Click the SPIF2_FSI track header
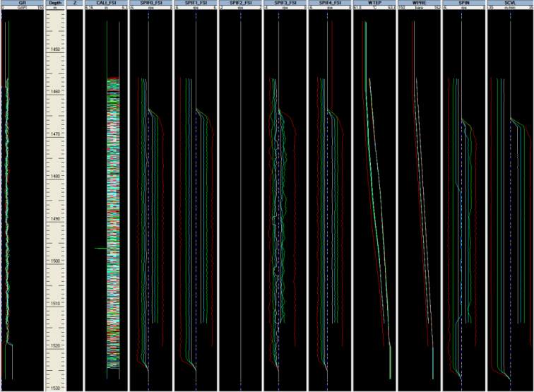This screenshot has height=392, width=534. pos(240,3)
